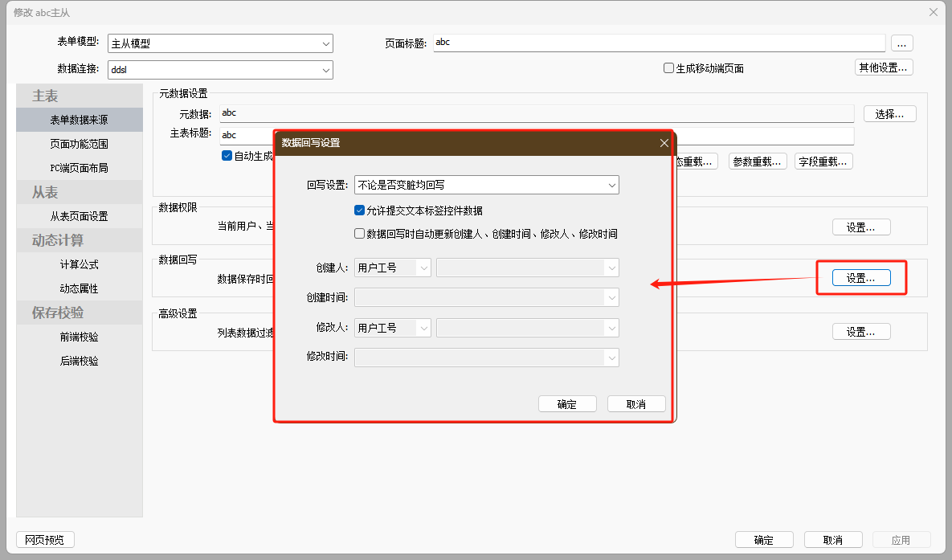Screen dimensions: 952x560
Task: Uncheck 允许提交文本标签控件数据
Action: tap(360, 211)
